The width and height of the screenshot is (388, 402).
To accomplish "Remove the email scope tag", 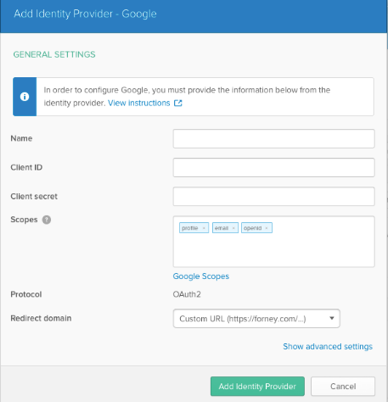I will [233, 228].
